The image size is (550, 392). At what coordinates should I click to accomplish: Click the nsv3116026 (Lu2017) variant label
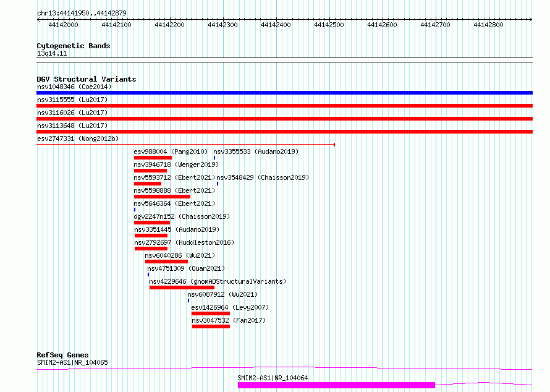tap(72, 113)
